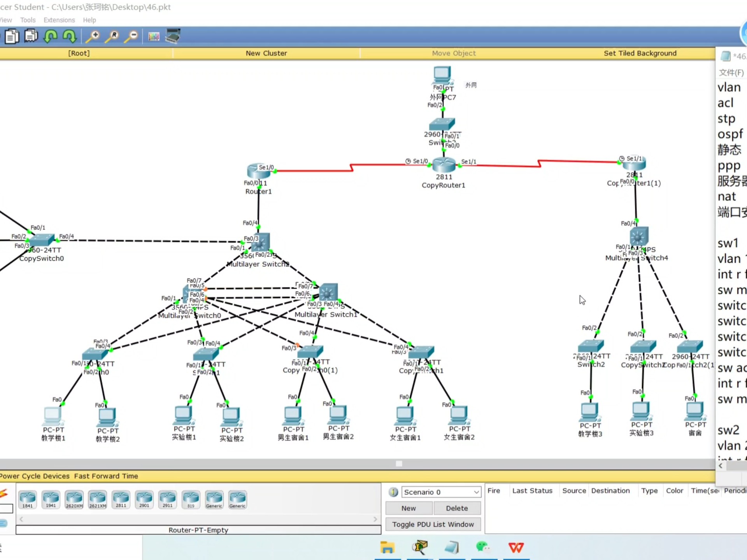Click Set Tiled Background

tap(640, 53)
